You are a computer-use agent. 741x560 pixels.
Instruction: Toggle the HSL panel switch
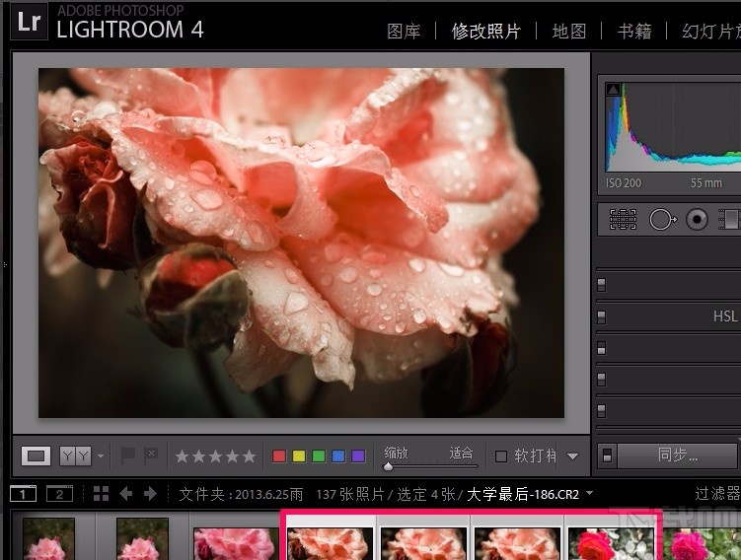point(602,316)
